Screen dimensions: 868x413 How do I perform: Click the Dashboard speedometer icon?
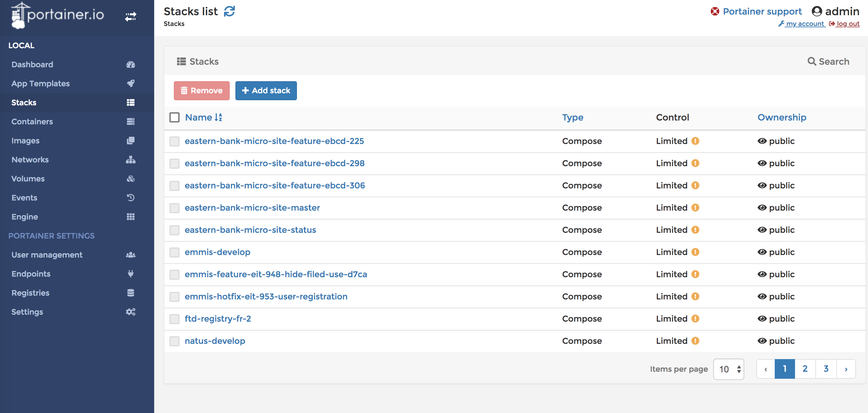click(131, 64)
